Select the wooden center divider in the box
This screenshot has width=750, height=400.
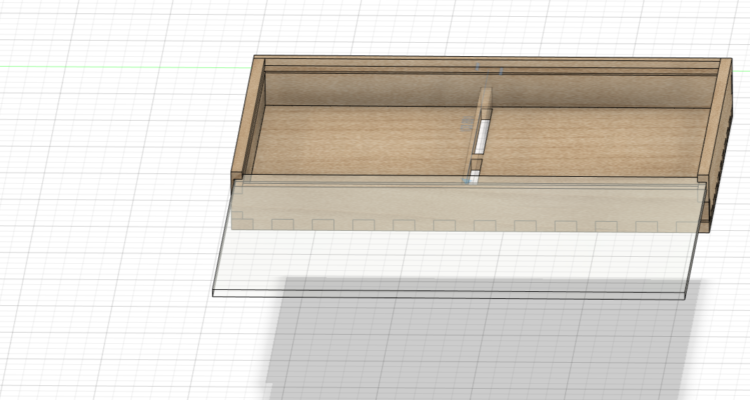pos(480,136)
